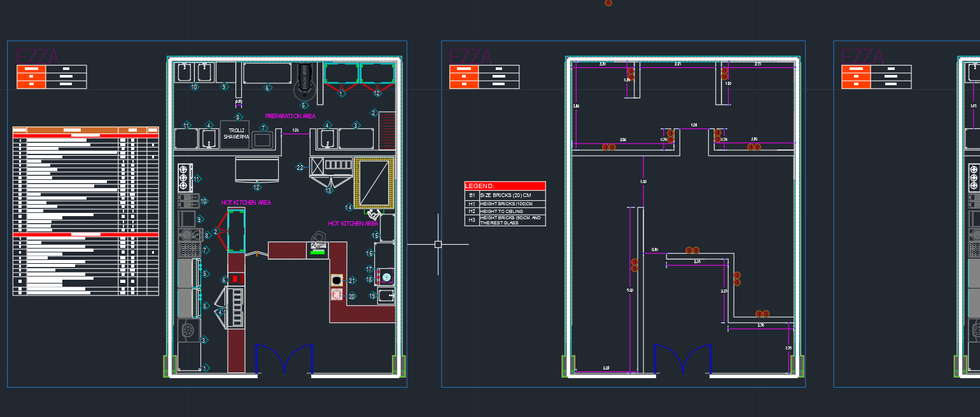The width and height of the screenshot is (980, 417).
Task: Select the left HOT KITCHEN AREA label
Action: [246, 202]
